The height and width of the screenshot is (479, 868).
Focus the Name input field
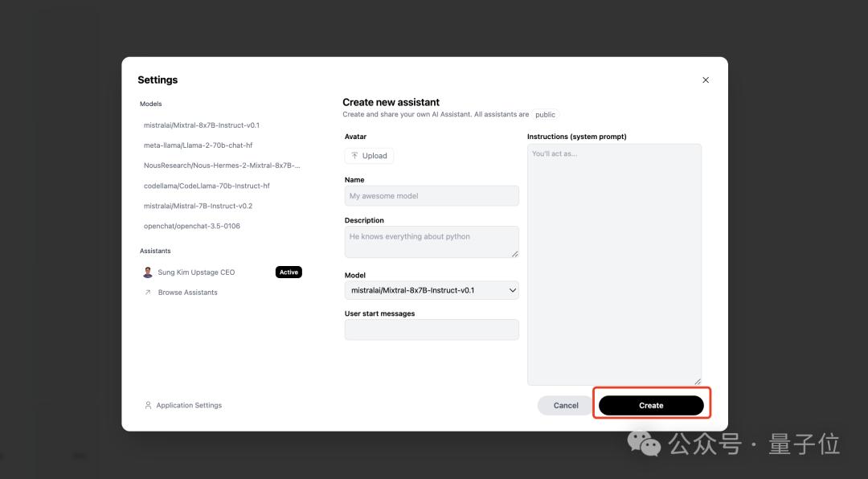[x=432, y=195]
